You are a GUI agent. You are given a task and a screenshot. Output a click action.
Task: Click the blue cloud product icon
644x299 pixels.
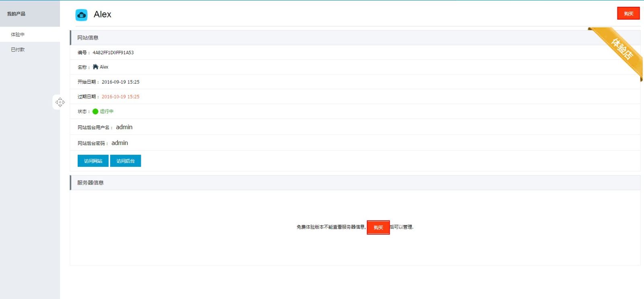[x=81, y=15]
